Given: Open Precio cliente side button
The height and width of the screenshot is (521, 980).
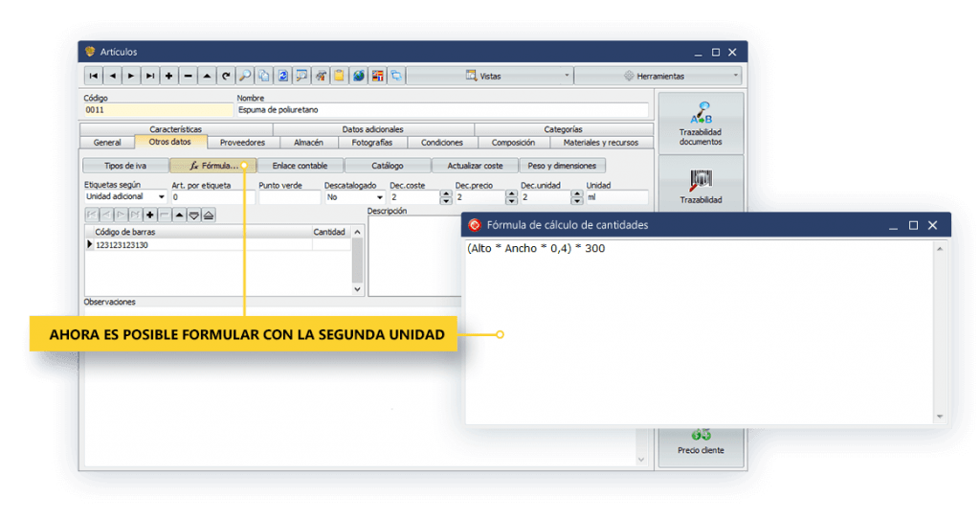Looking at the screenshot, I should (701, 441).
